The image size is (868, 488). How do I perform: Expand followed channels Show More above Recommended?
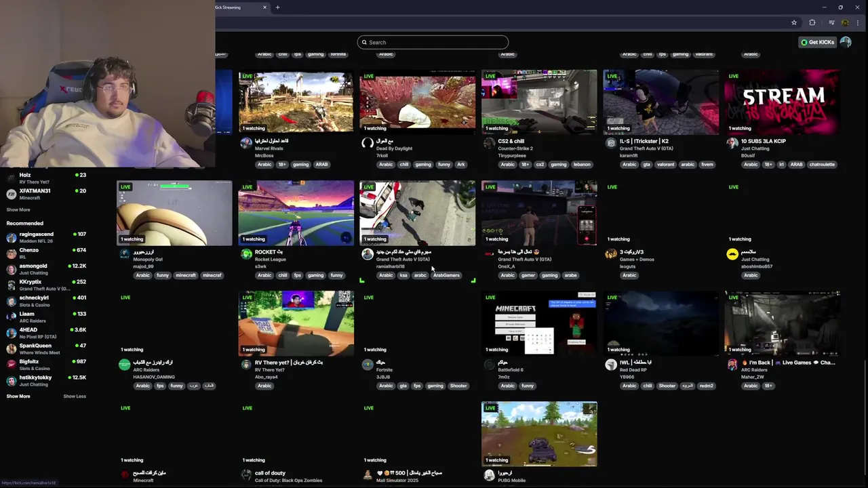(18, 209)
